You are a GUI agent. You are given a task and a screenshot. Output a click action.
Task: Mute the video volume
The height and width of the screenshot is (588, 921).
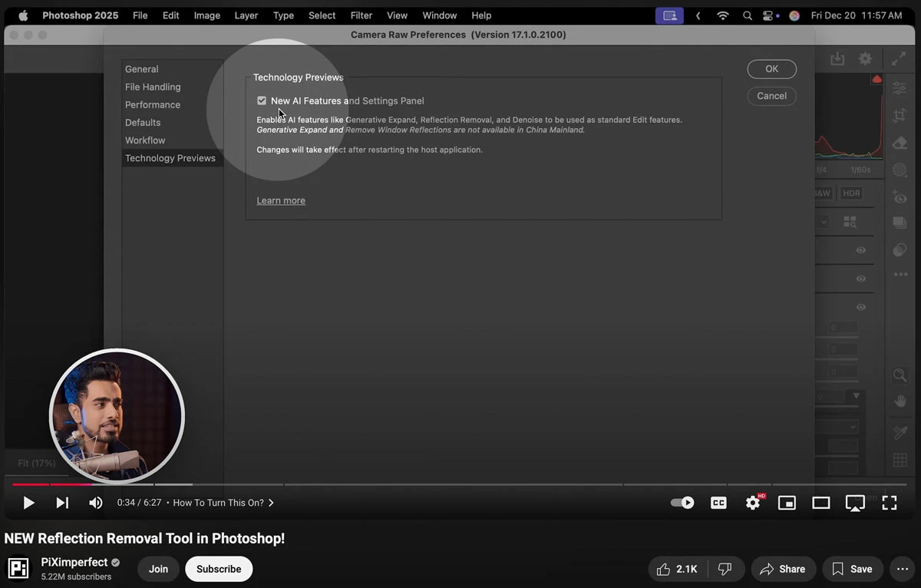[x=96, y=503]
